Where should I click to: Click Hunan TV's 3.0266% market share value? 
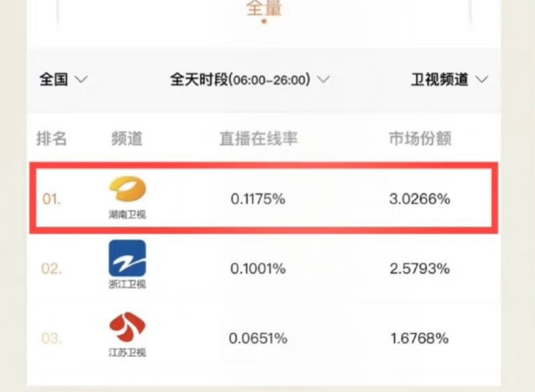tap(420, 200)
